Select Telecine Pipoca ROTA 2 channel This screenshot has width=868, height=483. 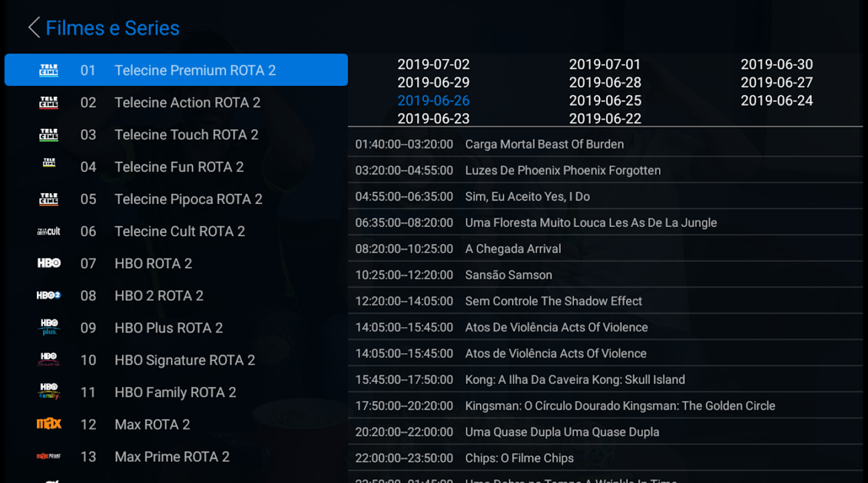pos(176,199)
